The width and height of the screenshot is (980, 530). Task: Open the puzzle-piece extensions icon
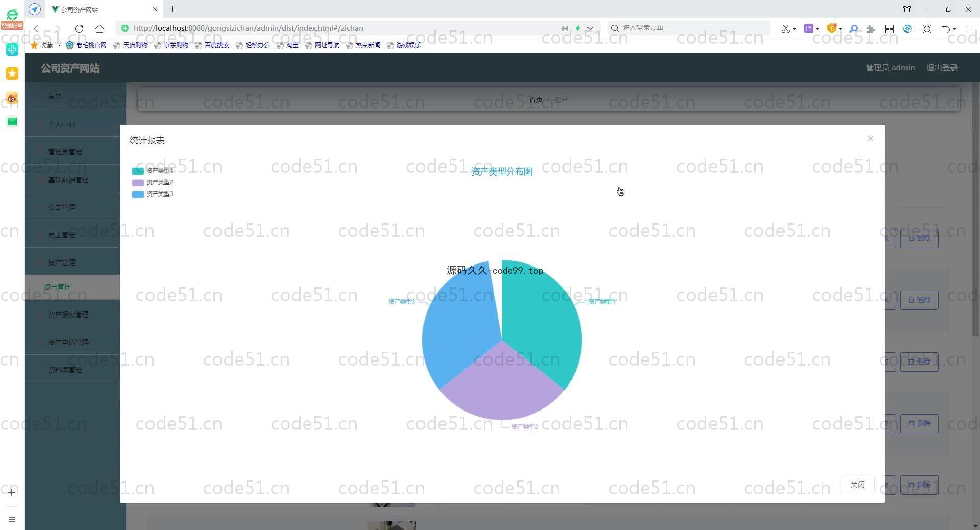tap(871, 29)
